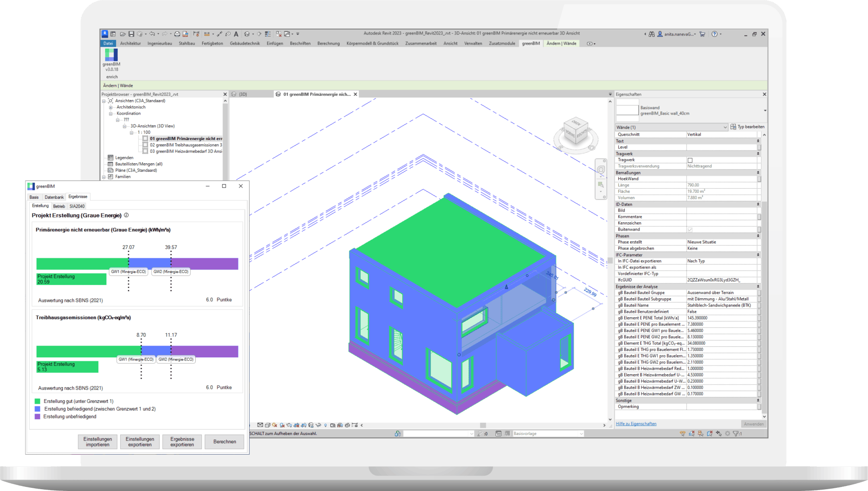This screenshot has height=491, width=868.
Task: Open the Basisvorlage dropdown in status bar
Action: (548, 434)
